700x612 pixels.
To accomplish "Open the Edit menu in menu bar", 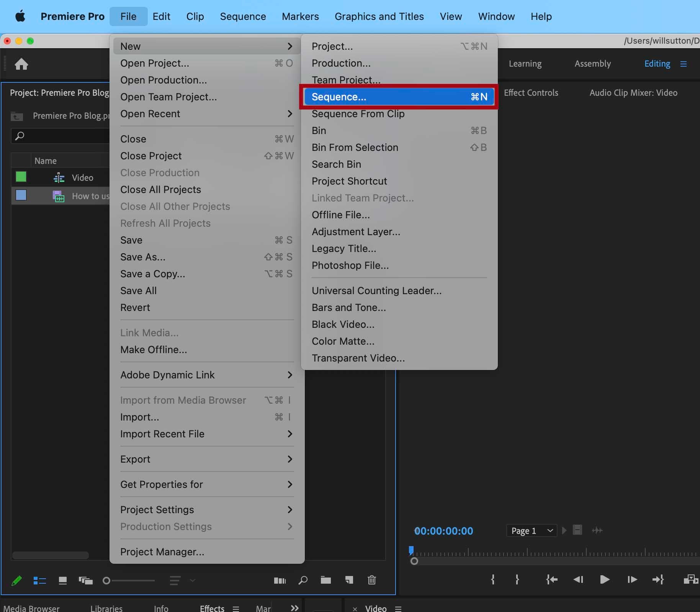I will click(x=161, y=16).
